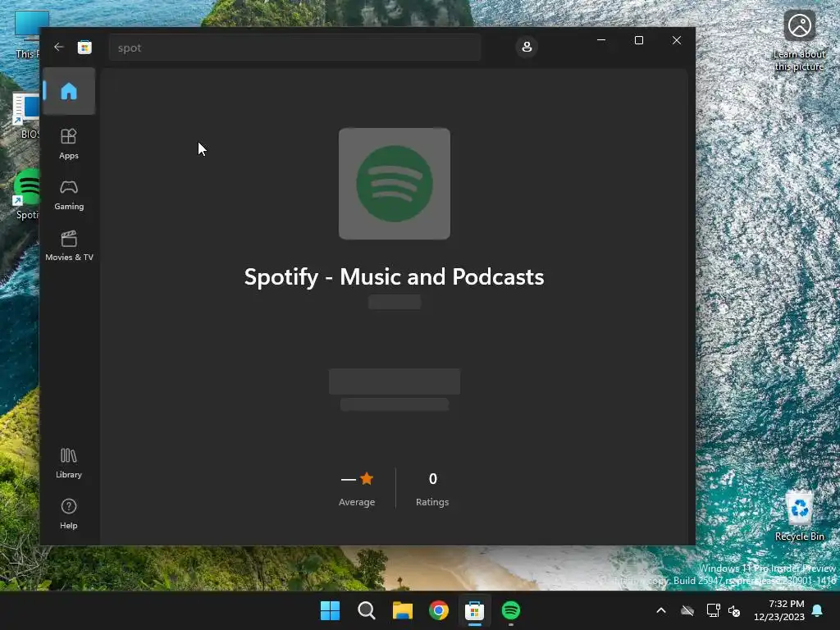Click Microsoft Store icon on taskbar
The image size is (840, 630).
(x=475, y=610)
